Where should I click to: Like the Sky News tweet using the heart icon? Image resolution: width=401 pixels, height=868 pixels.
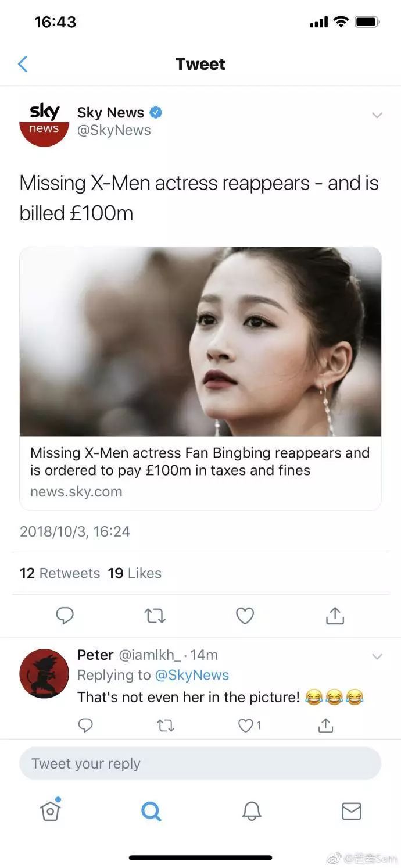pyautogui.click(x=245, y=615)
